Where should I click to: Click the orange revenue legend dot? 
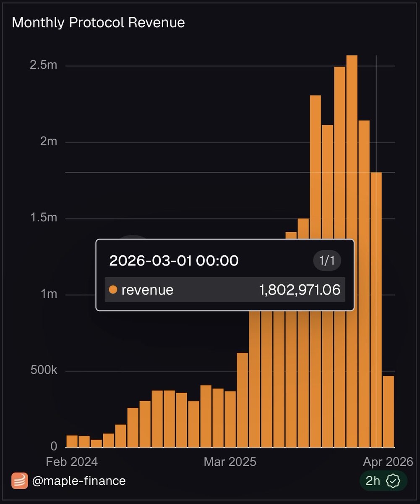113,289
